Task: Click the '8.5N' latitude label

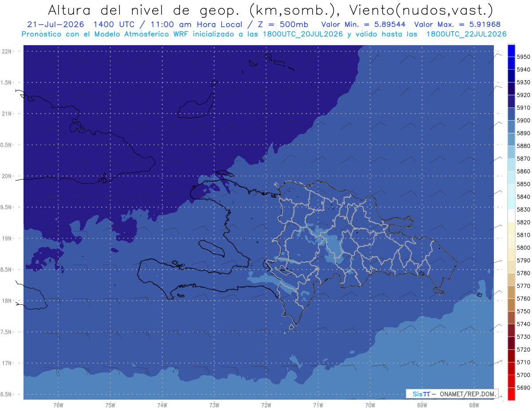Action: click(7, 270)
